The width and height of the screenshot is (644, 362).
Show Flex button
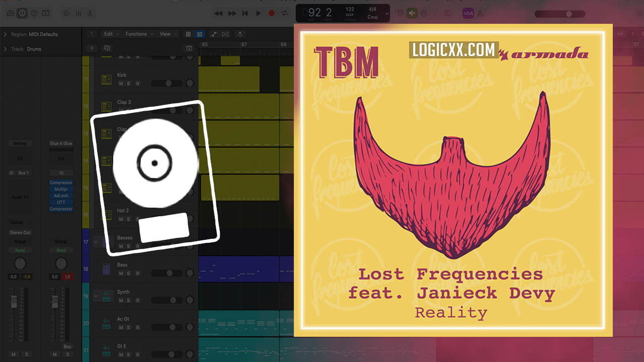(225, 34)
